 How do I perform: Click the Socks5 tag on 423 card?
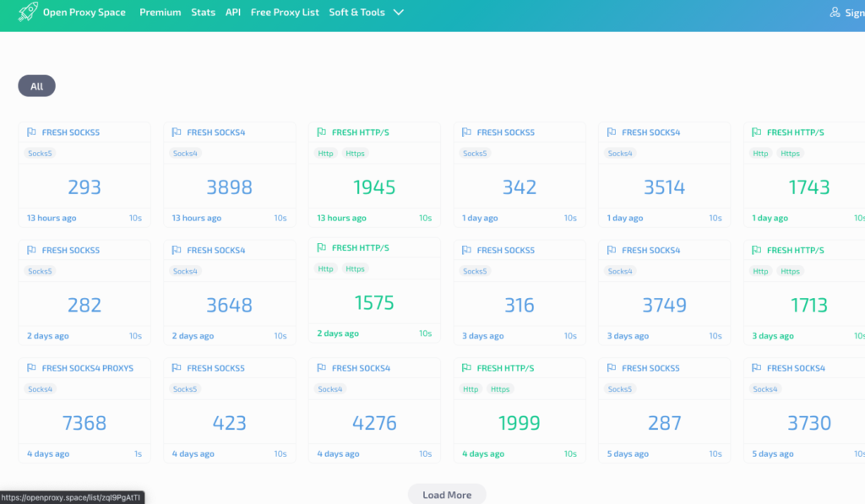(x=185, y=389)
